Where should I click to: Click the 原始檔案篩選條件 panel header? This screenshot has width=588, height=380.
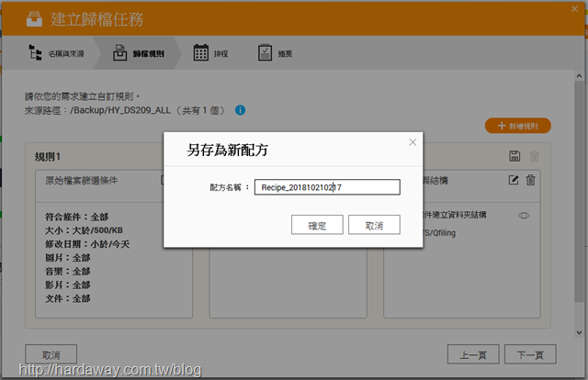(x=82, y=181)
